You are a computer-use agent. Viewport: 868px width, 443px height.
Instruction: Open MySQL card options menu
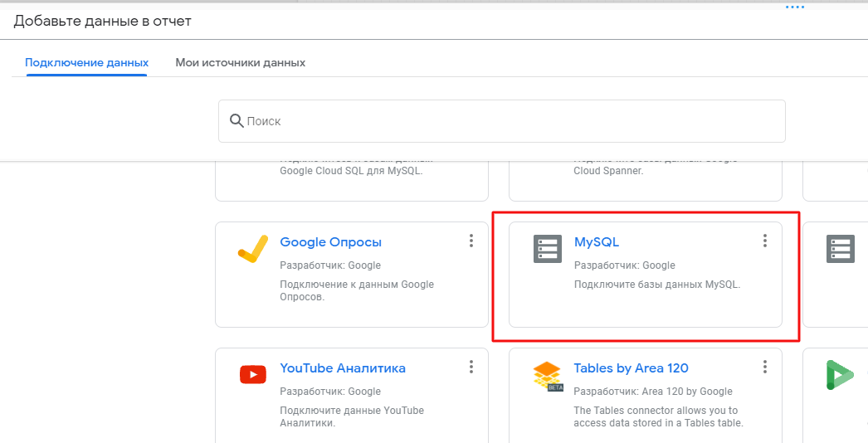(x=765, y=241)
